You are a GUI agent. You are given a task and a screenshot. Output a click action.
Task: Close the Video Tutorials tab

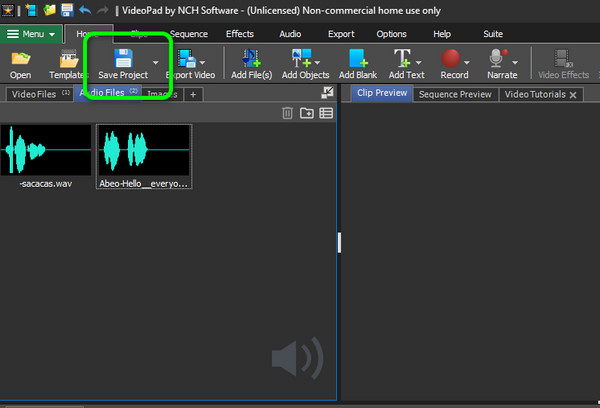click(x=573, y=95)
